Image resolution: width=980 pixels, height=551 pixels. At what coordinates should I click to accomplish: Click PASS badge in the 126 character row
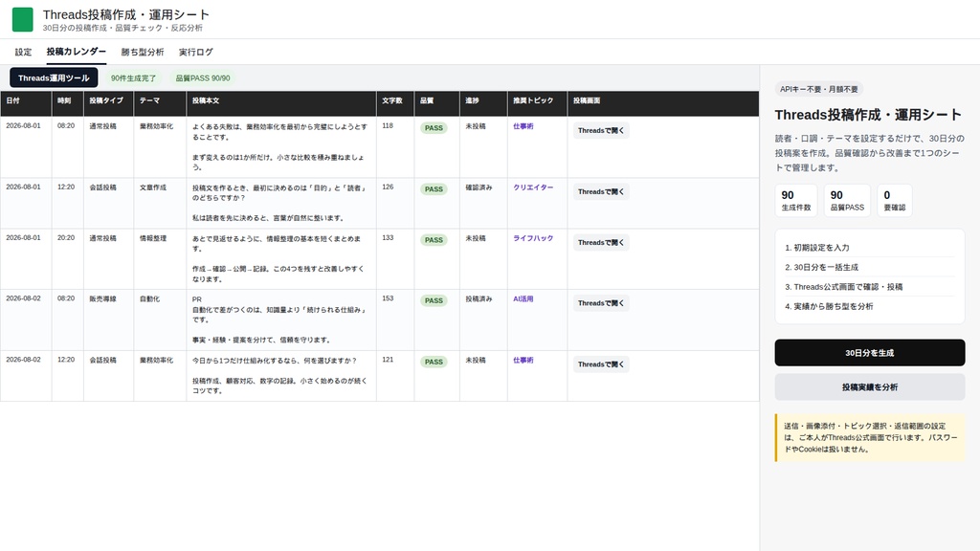(434, 189)
